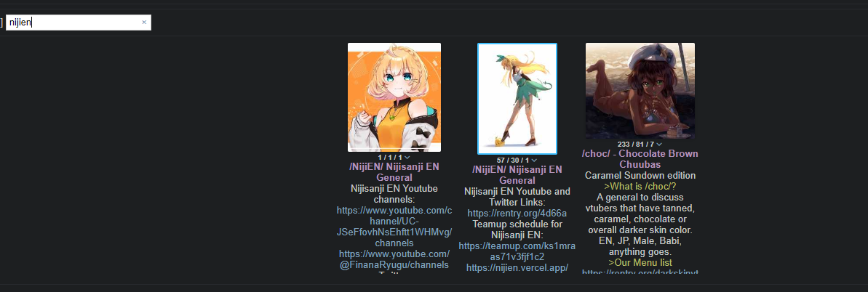Open the blue-outlined walking character thumbnail
Screen dimensions: 868x292
pyautogui.click(x=517, y=99)
